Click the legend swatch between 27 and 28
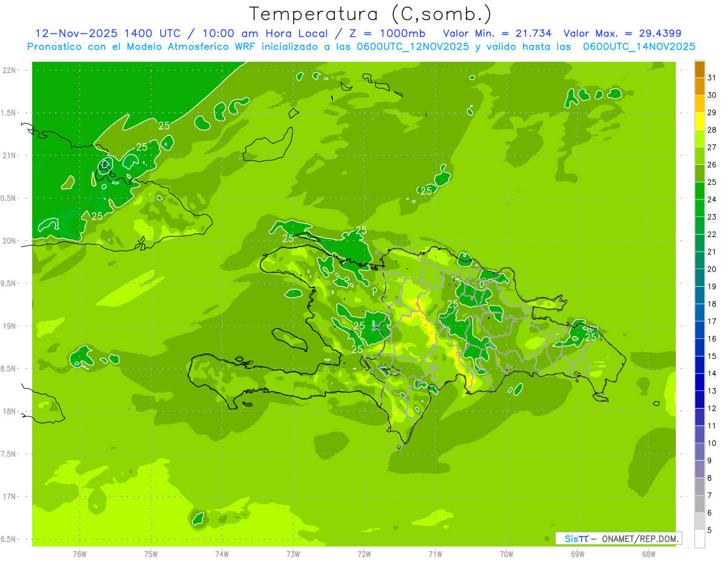Image resolution: width=728 pixels, height=562 pixels. point(699,139)
